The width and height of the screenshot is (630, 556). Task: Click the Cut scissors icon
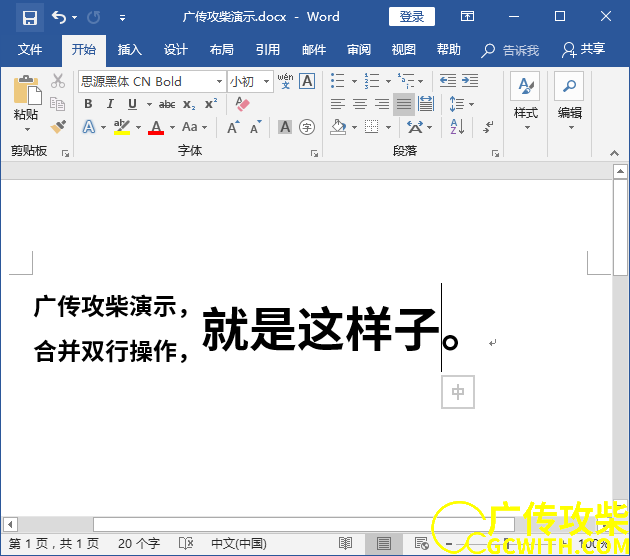point(58,81)
